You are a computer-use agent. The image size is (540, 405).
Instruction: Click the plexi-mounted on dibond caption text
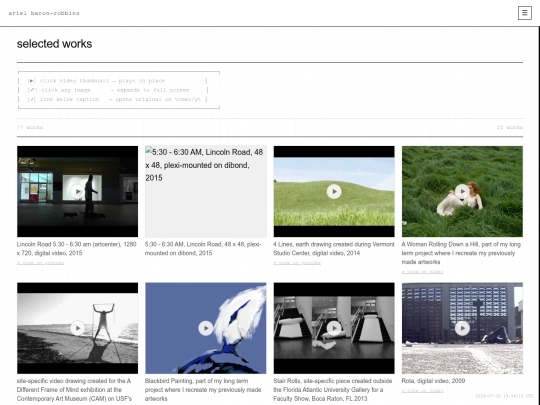[x=203, y=249]
